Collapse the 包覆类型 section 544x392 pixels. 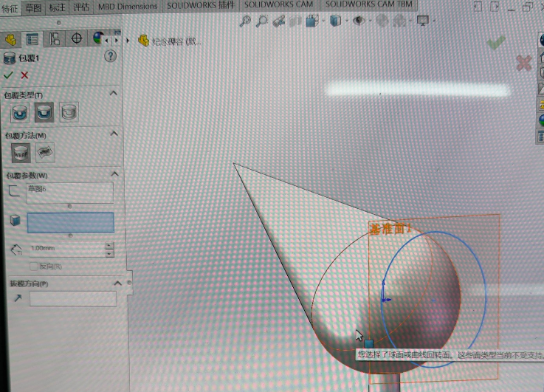pyautogui.click(x=114, y=94)
